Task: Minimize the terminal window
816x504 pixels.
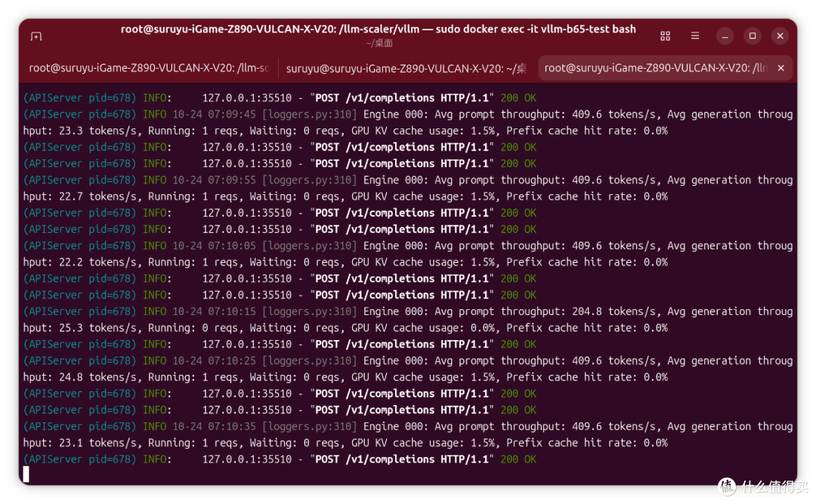Action: (725, 36)
